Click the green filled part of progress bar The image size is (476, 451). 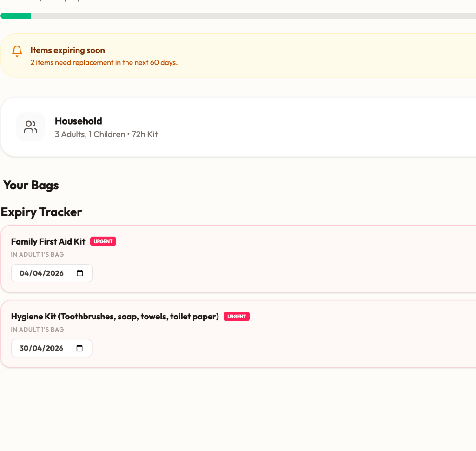click(x=16, y=16)
